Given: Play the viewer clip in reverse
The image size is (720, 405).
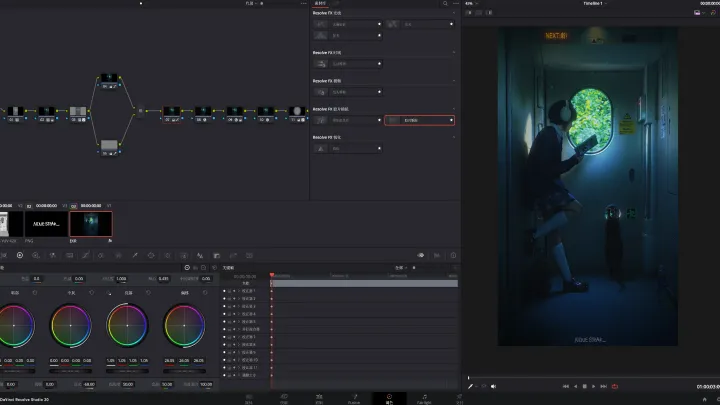Looking at the screenshot, I should pos(575,387).
